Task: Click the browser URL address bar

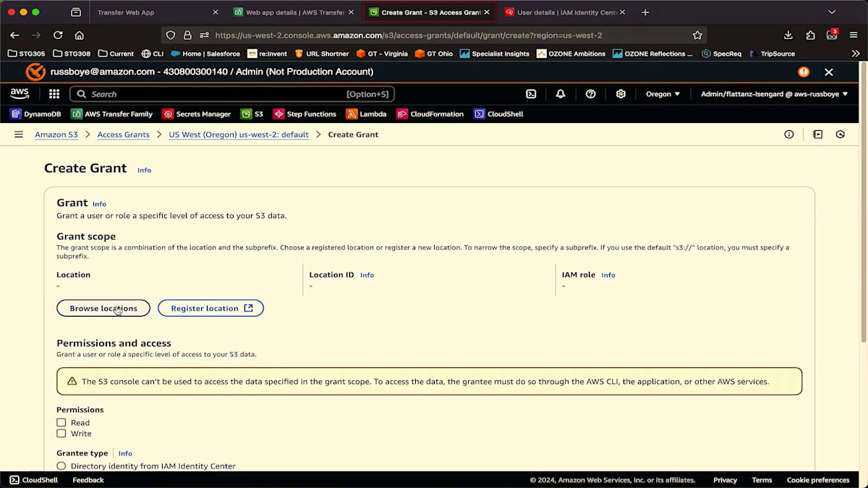Action: pos(434,35)
